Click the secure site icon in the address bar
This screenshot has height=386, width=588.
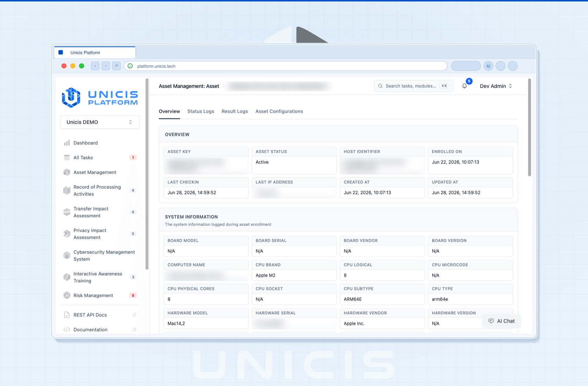[x=130, y=66]
